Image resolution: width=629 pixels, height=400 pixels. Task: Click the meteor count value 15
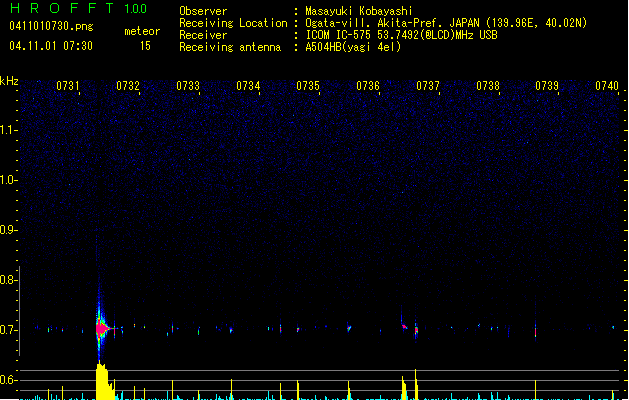click(145, 46)
